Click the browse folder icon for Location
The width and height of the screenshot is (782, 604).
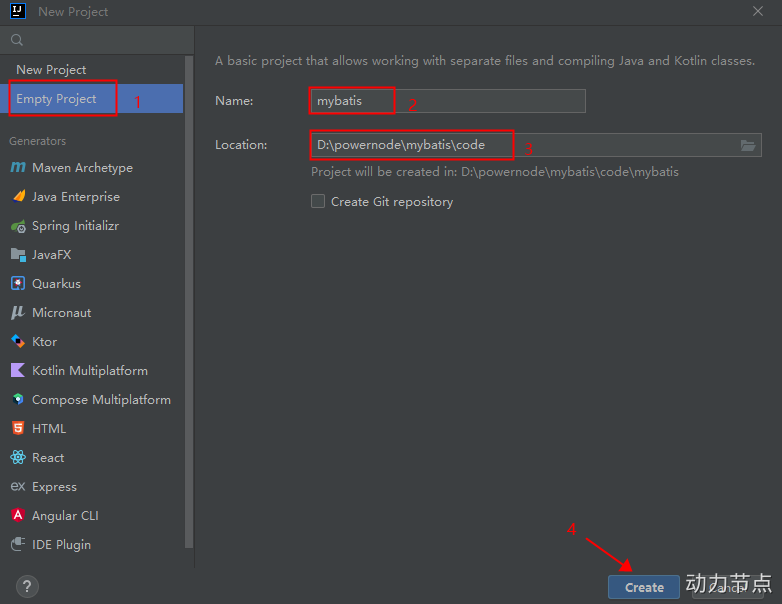[748, 145]
